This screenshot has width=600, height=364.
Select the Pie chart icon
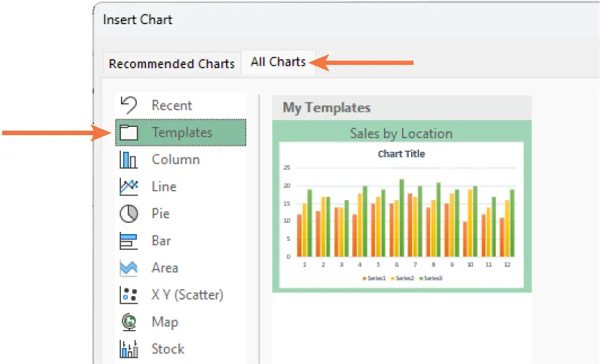click(x=128, y=214)
